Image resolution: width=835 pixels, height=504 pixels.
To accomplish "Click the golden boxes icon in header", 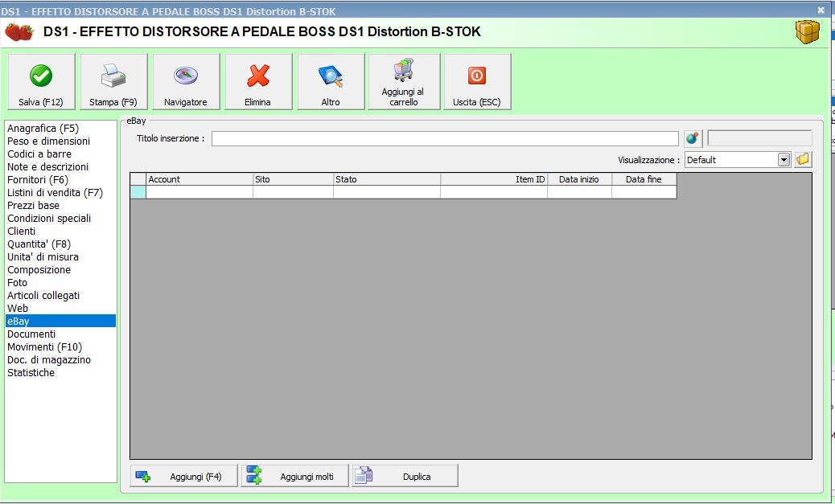I will pos(808,32).
